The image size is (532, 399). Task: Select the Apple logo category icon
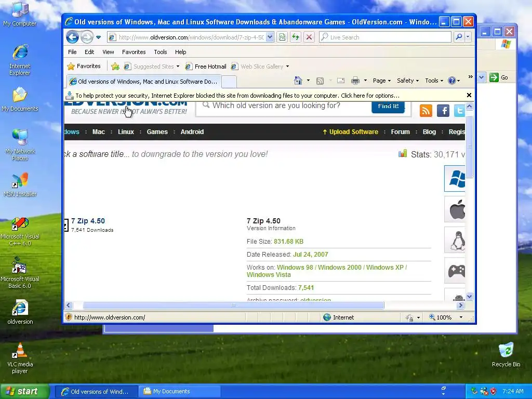pyautogui.click(x=455, y=209)
